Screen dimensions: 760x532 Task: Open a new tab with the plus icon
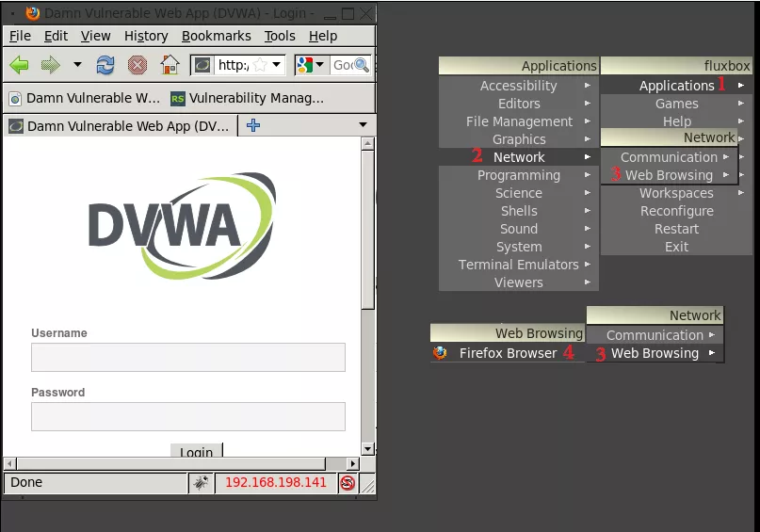click(253, 125)
